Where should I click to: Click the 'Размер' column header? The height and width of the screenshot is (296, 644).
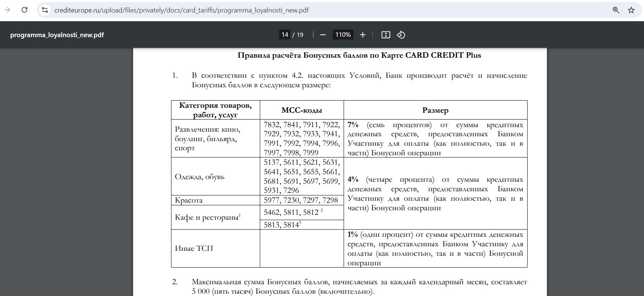click(435, 110)
